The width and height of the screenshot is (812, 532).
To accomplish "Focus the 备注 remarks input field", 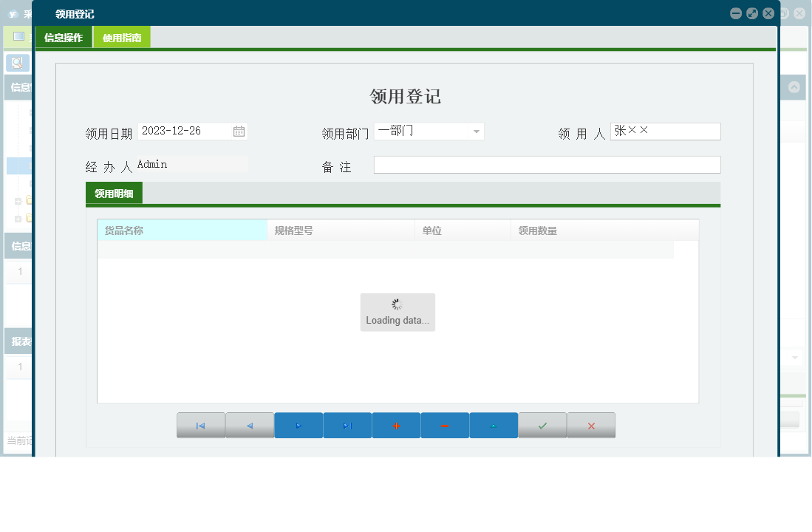I will coord(547,164).
